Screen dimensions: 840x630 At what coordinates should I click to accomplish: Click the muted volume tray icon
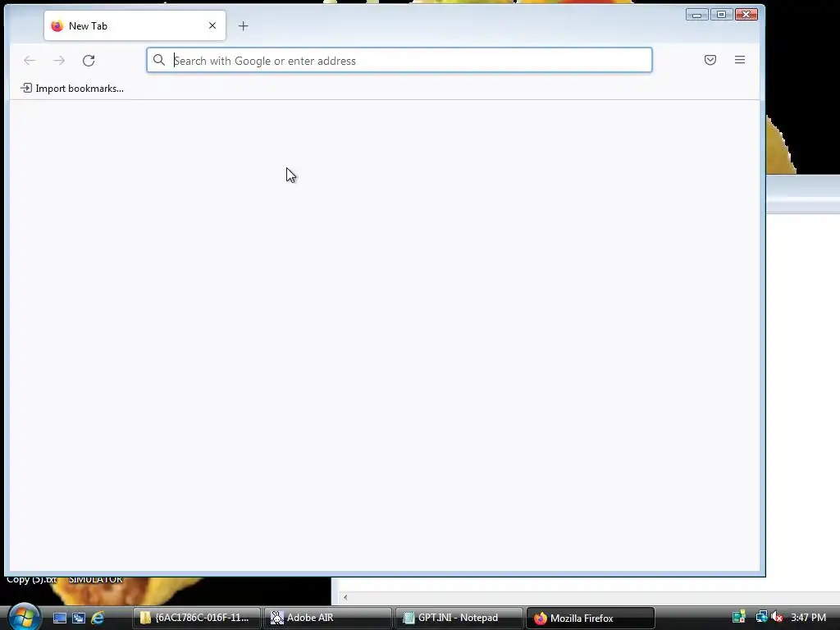[x=778, y=618]
